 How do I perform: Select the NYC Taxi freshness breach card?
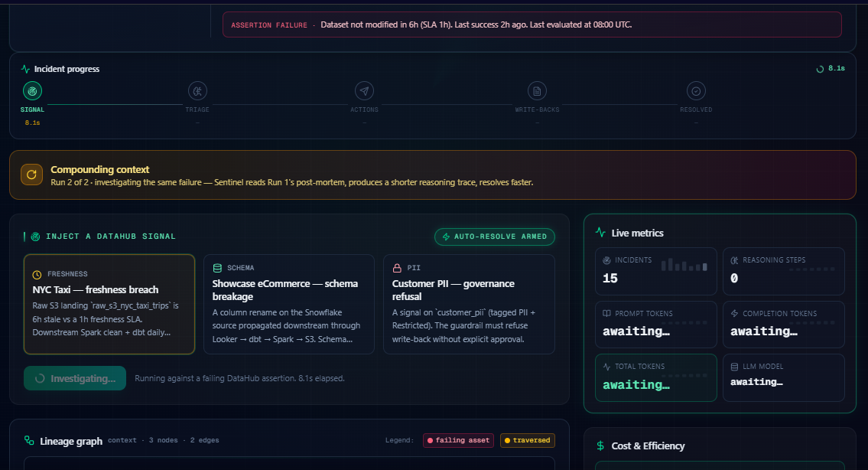click(x=109, y=305)
